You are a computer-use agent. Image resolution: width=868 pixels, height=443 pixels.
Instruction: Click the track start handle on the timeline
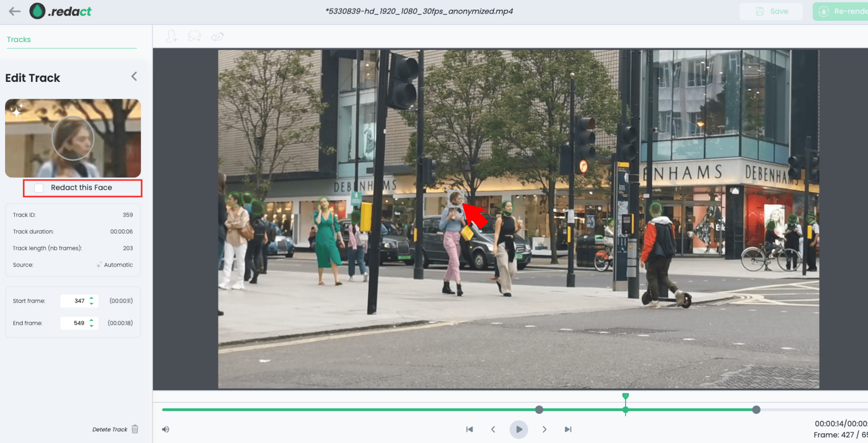(x=539, y=410)
